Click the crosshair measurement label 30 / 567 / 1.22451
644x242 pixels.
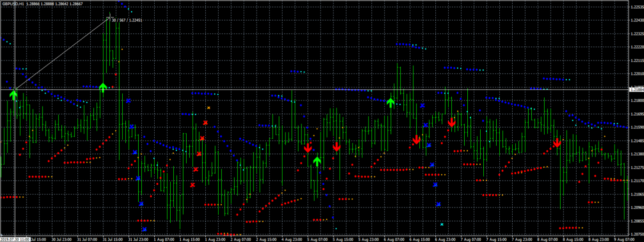pyautogui.click(x=127, y=20)
